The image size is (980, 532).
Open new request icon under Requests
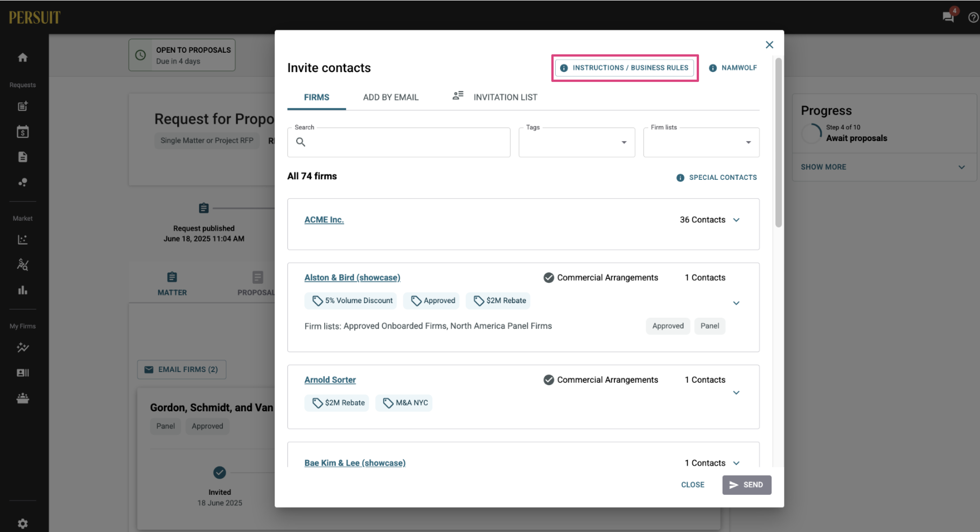coord(23,107)
